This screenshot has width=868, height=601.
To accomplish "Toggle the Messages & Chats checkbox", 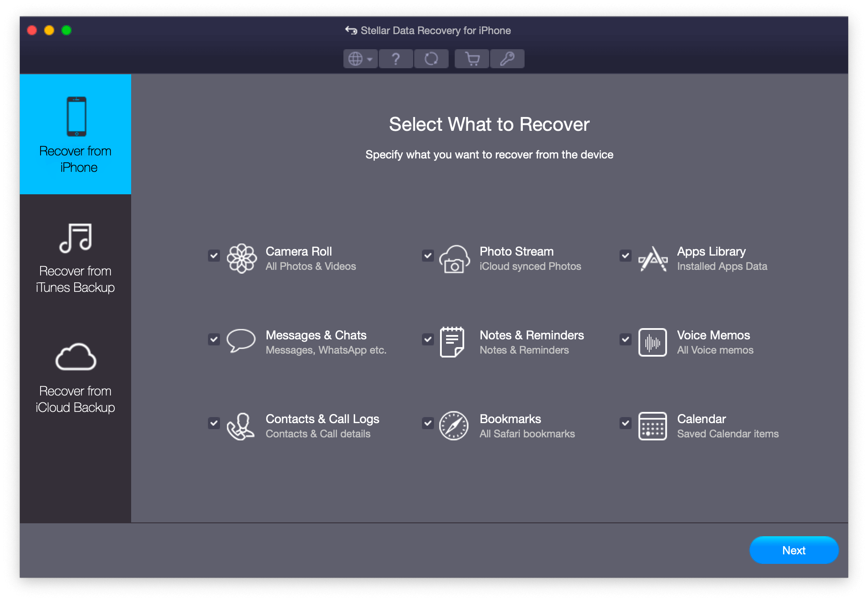I will [x=214, y=339].
